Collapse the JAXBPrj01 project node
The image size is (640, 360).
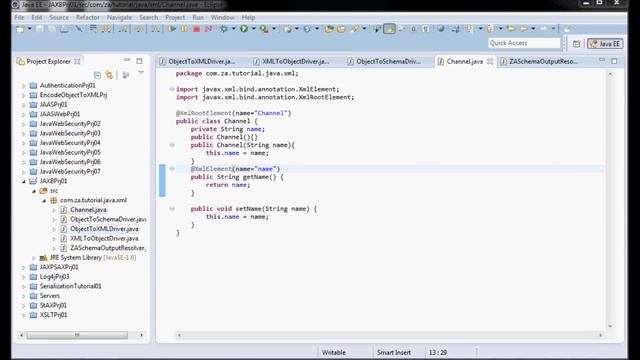24,181
